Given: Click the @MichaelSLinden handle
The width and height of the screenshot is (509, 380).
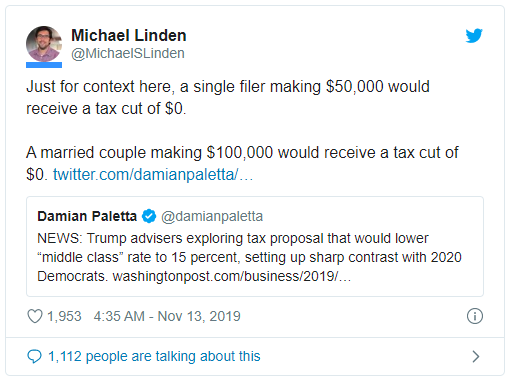Looking at the screenshot, I should point(128,53).
